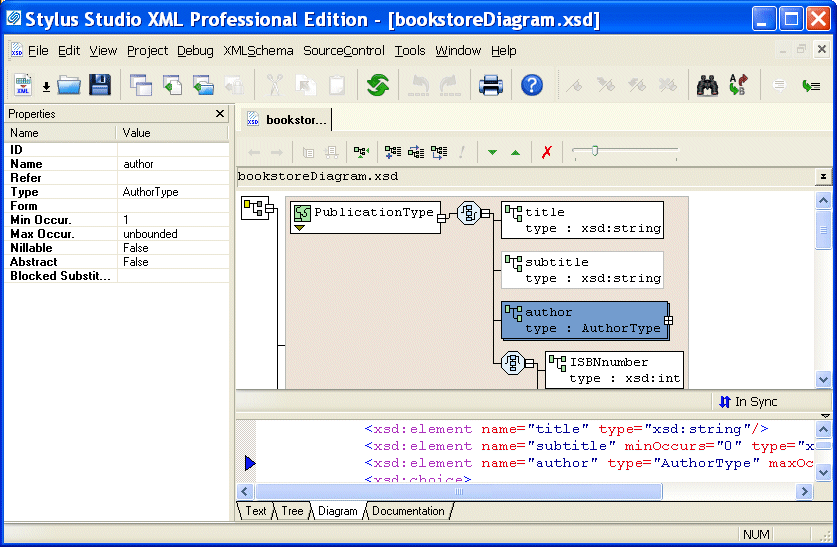The image size is (837, 547).
Task: Click the binoculars Find icon
Action: pyautogui.click(x=708, y=85)
